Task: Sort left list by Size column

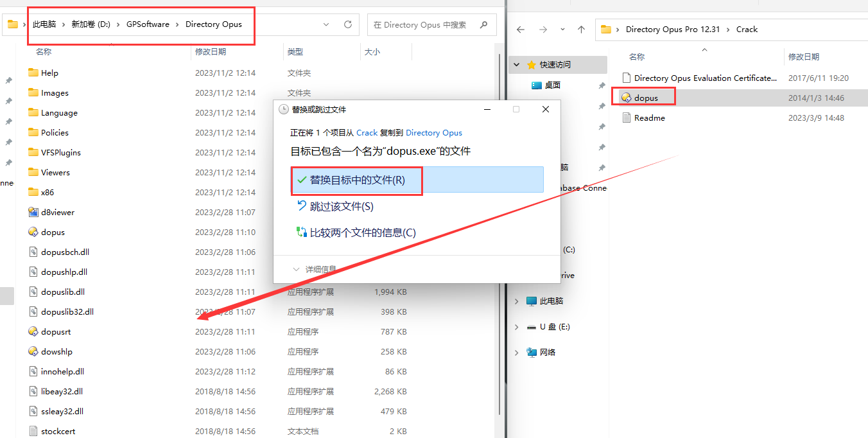Action: (x=372, y=51)
